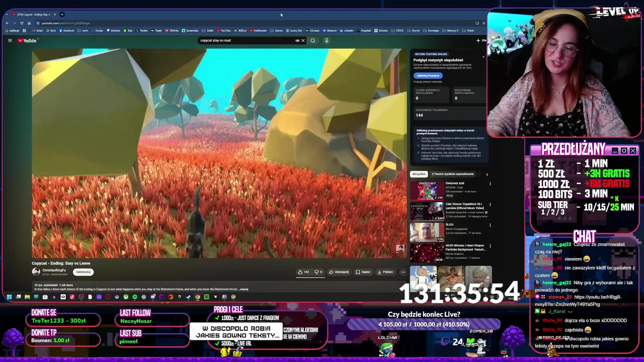Screen dimensions: 644x362
Task: Open Clair Obscur Expedition 33 Lumière thumbnail
Action: tap(427, 211)
